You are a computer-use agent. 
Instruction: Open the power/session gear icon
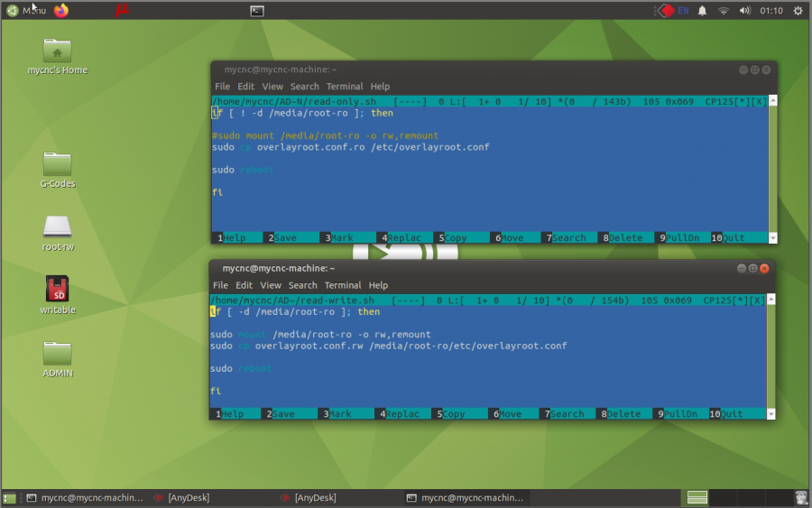point(798,11)
